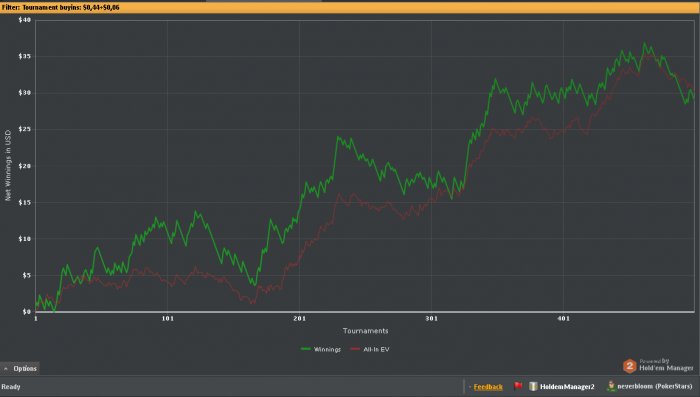Click the orange Hold'em Manager 2 logo
The width and height of the screenshot is (700, 397).
tap(629, 366)
